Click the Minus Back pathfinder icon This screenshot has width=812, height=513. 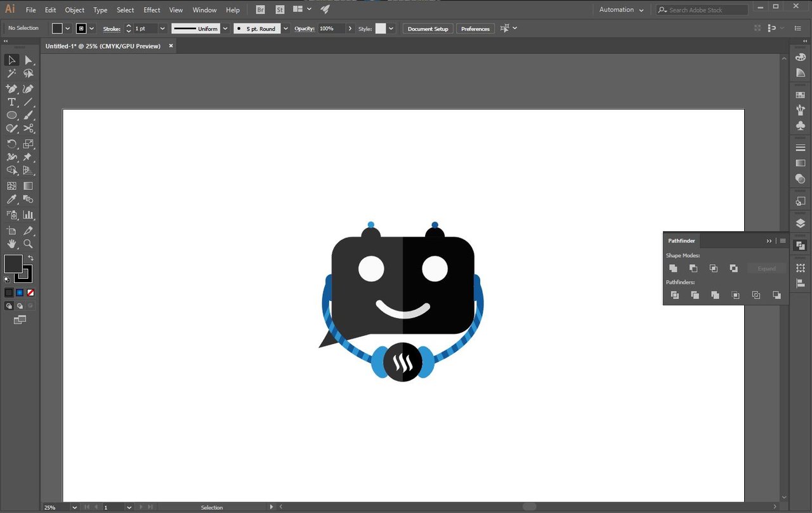[776, 295]
